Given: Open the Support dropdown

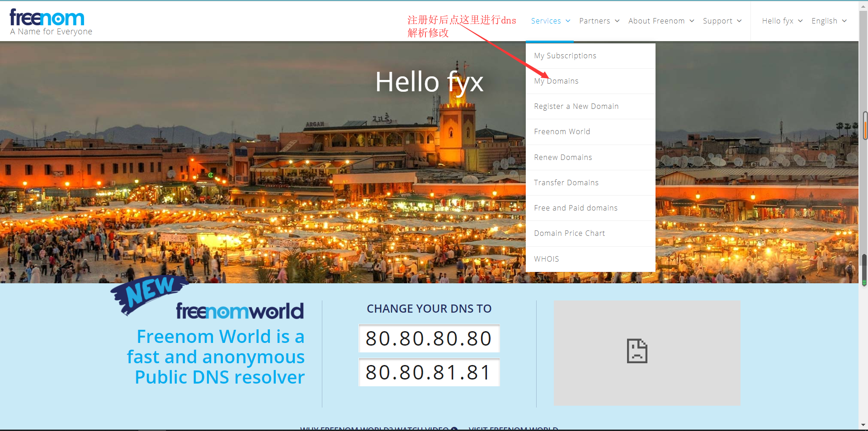Looking at the screenshot, I should (x=722, y=21).
